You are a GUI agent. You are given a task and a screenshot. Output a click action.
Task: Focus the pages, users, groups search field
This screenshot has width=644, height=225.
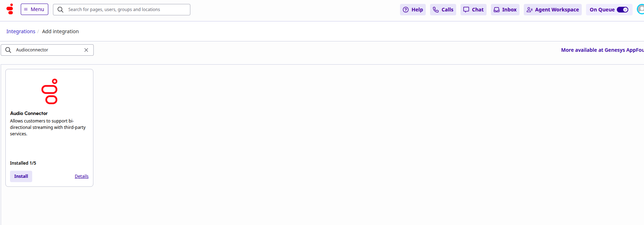pyautogui.click(x=127, y=10)
